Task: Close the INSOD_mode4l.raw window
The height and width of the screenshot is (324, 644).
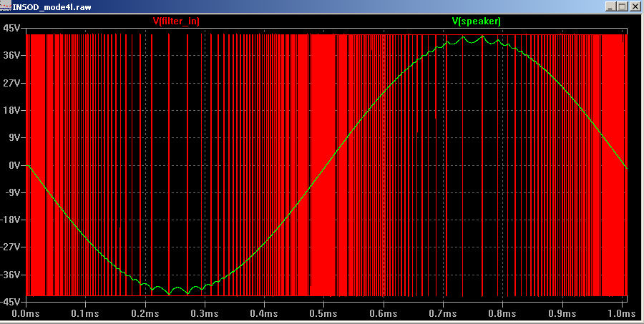Action: (x=635, y=6)
